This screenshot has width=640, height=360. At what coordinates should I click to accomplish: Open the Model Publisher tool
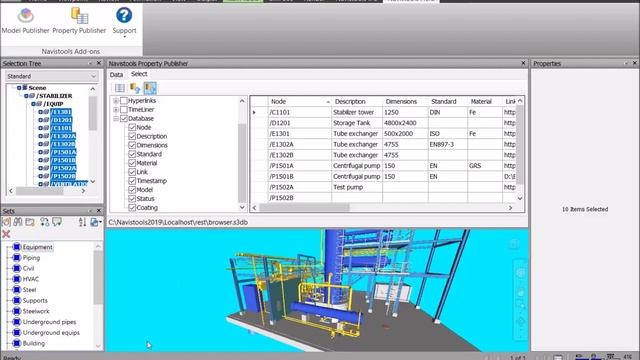click(25, 21)
